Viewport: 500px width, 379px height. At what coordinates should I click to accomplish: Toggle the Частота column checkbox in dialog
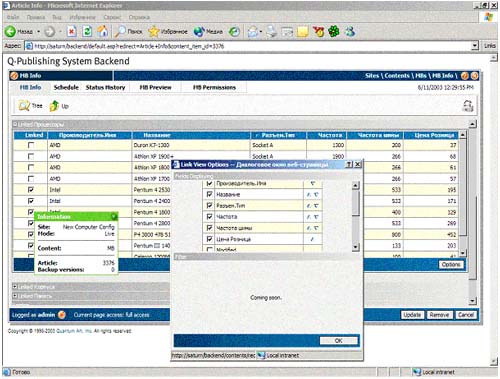pyautogui.click(x=209, y=217)
